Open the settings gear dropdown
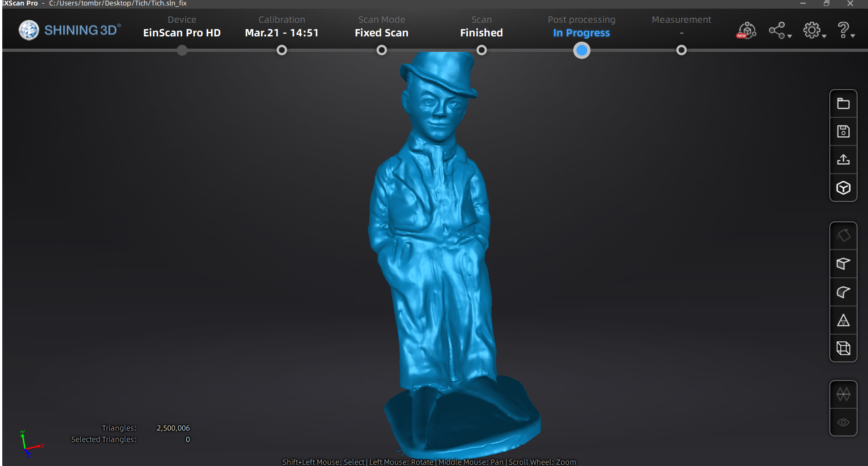Viewport: 868px width, 466px height. [814, 31]
